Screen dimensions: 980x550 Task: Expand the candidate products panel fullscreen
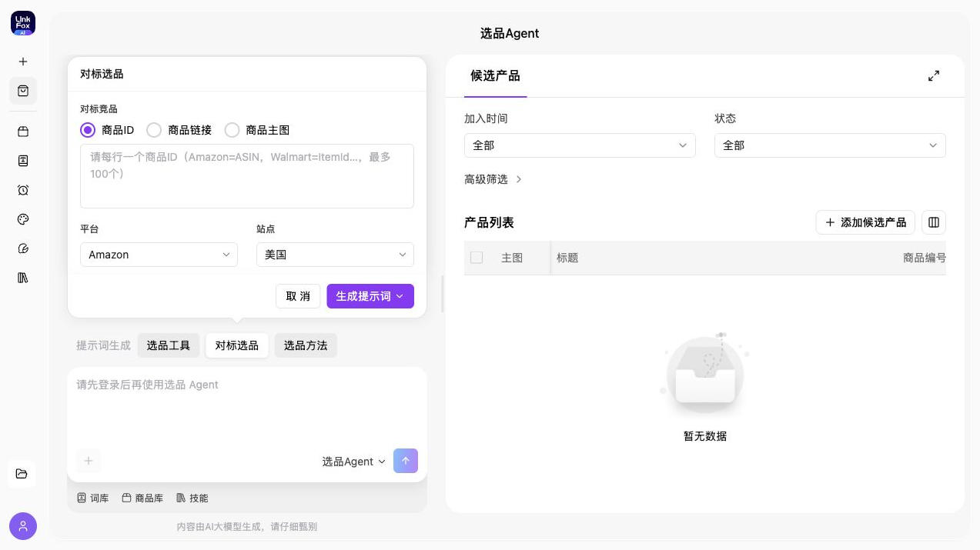point(934,76)
